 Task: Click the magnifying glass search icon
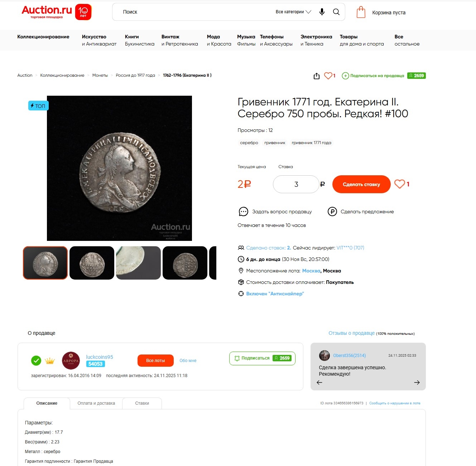(x=336, y=12)
